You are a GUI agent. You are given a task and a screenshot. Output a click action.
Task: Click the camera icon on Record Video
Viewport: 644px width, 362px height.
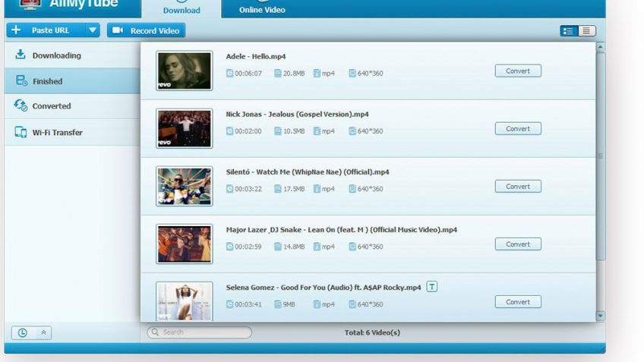click(x=118, y=30)
